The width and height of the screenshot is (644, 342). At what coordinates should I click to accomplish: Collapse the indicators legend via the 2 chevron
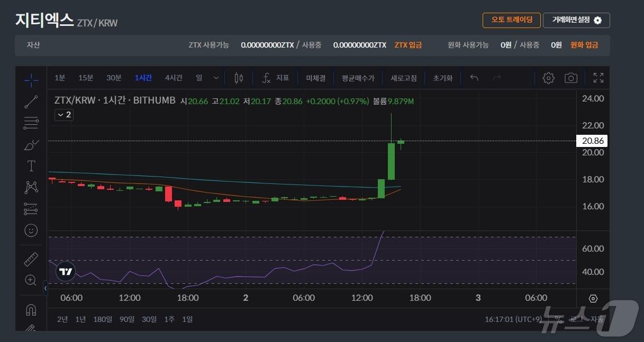click(64, 115)
